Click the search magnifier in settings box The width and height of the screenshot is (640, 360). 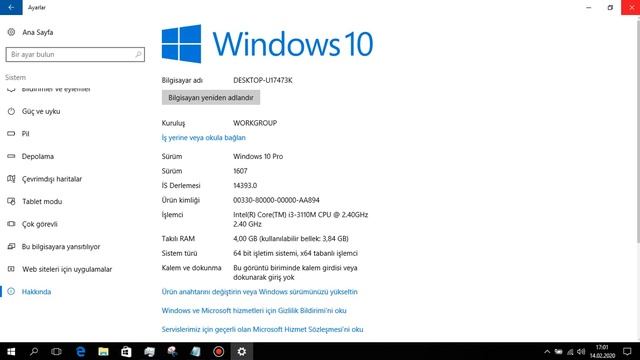138,54
